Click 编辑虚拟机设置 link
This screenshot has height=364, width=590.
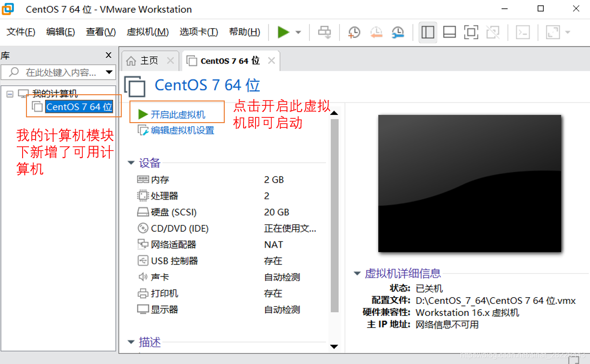182,130
